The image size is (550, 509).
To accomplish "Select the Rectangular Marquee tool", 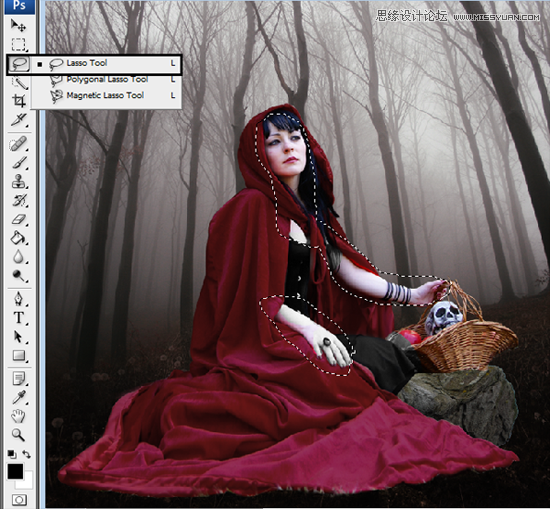I will click(19, 45).
